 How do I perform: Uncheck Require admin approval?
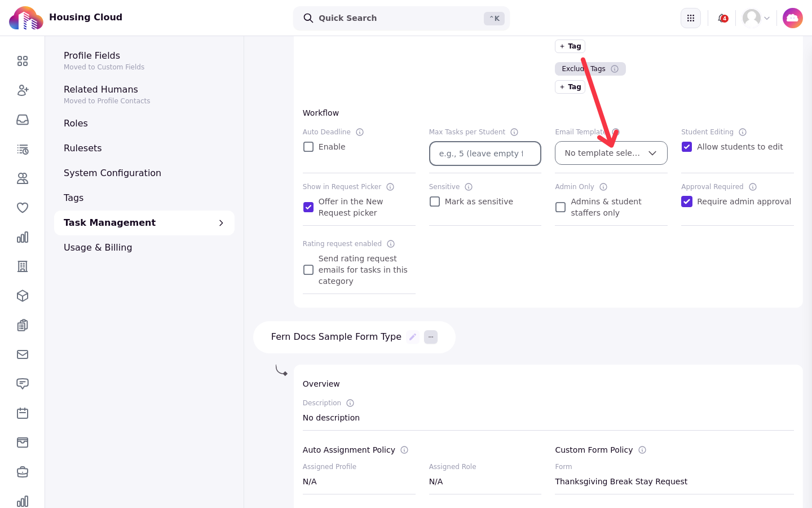687,202
